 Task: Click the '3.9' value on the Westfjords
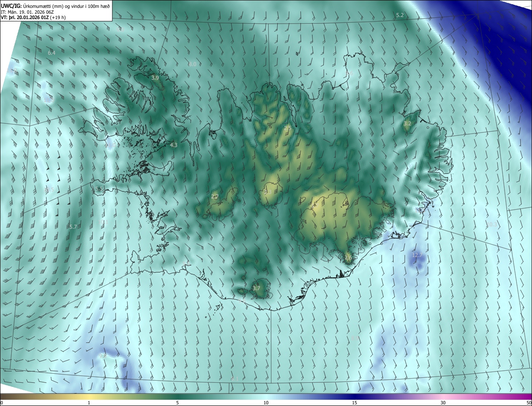tap(155, 78)
